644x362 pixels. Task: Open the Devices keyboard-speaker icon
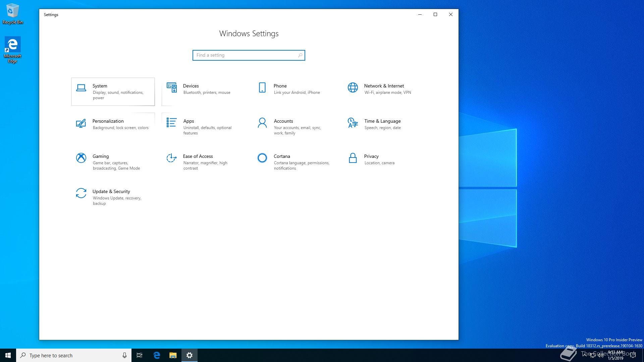click(x=171, y=87)
